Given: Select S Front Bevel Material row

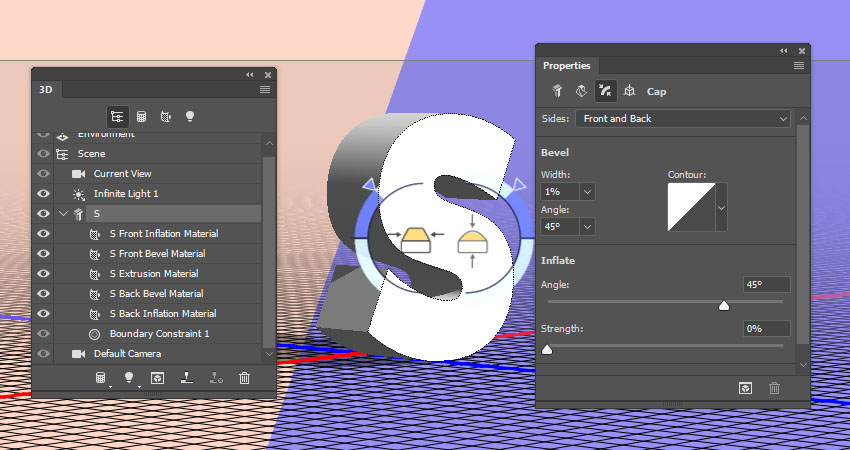Looking at the screenshot, I should (158, 254).
